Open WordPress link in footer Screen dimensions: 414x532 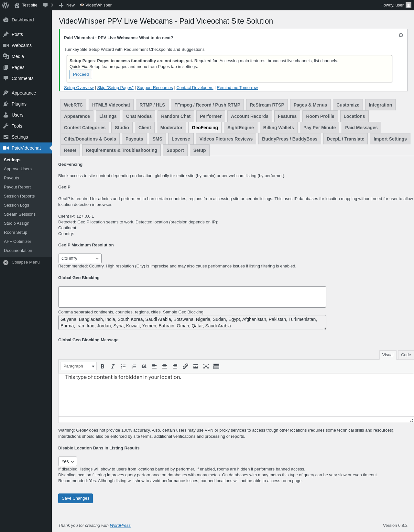click(x=120, y=526)
